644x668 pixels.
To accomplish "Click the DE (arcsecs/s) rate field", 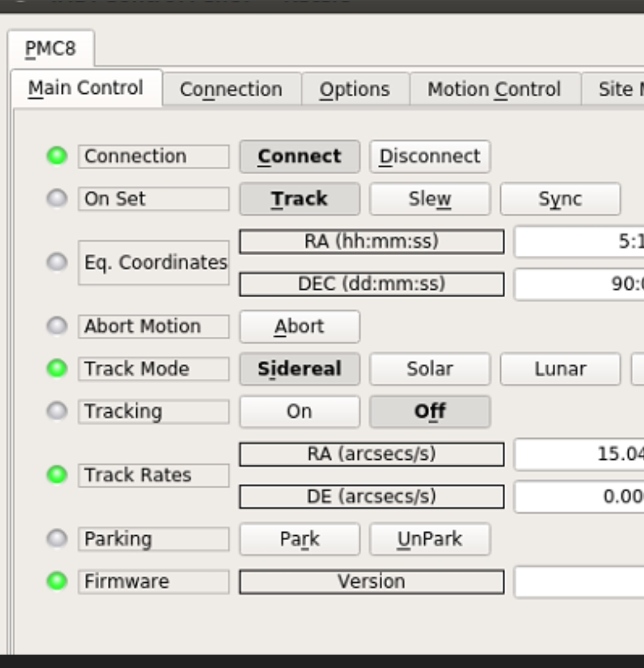I will [x=579, y=497].
